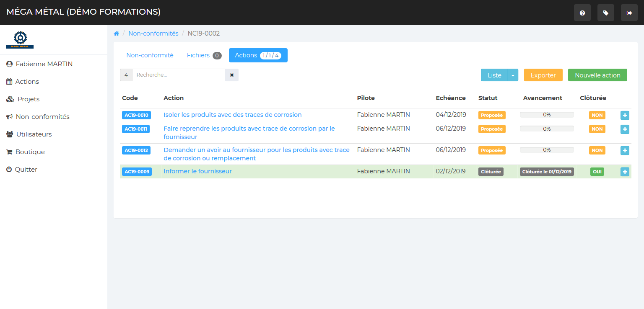Viewport: 644px width, 309px height.
Task: Click the home icon in breadcrumb
Action: coord(117,33)
